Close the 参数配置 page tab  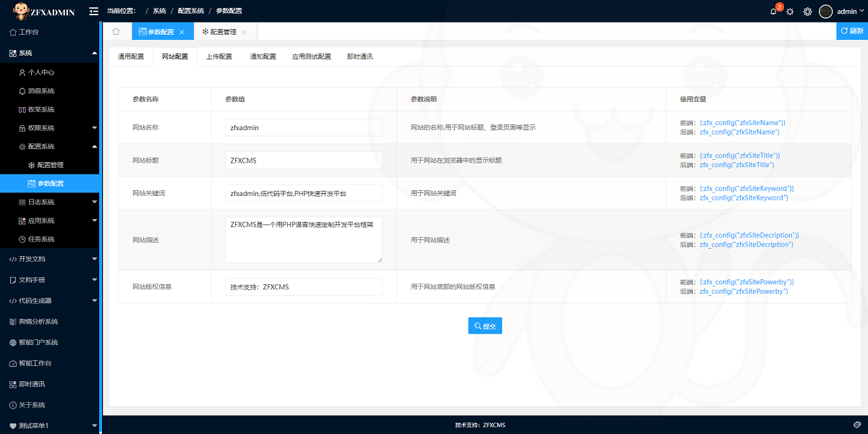[182, 32]
